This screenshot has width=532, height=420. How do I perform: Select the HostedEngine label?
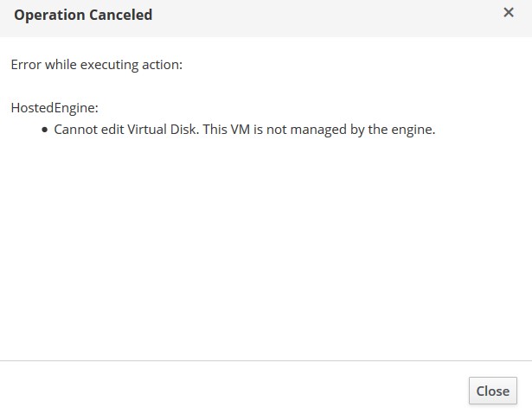(54, 108)
